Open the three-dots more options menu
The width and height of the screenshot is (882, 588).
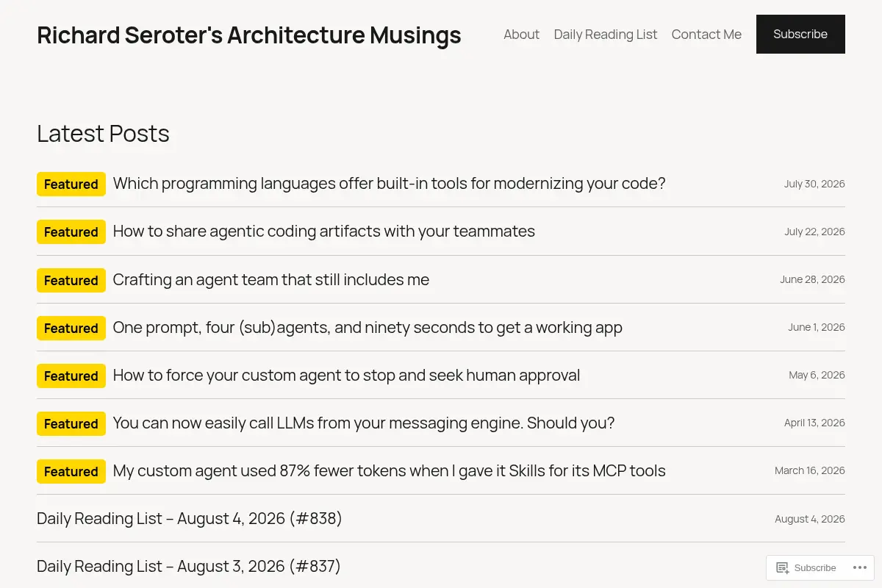[x=858, y=567]
